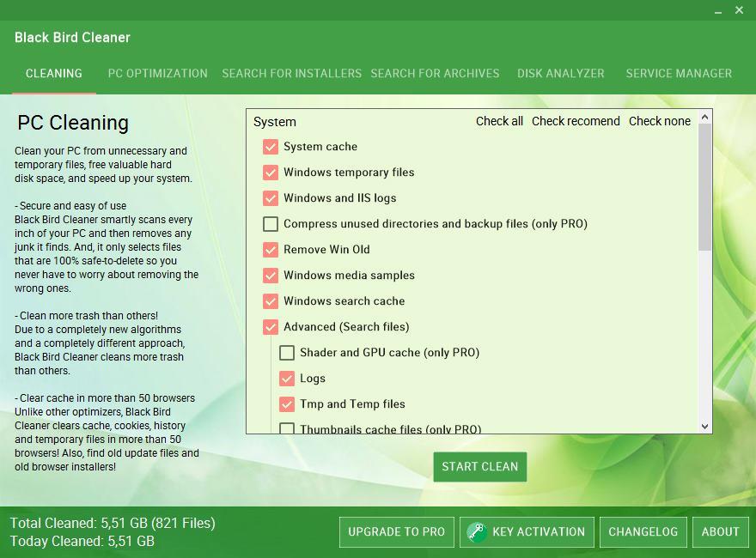Viewport: 756px width, 558px height.
Task: Switch to the Service Manager tab
Action: (x=679, y=74)
